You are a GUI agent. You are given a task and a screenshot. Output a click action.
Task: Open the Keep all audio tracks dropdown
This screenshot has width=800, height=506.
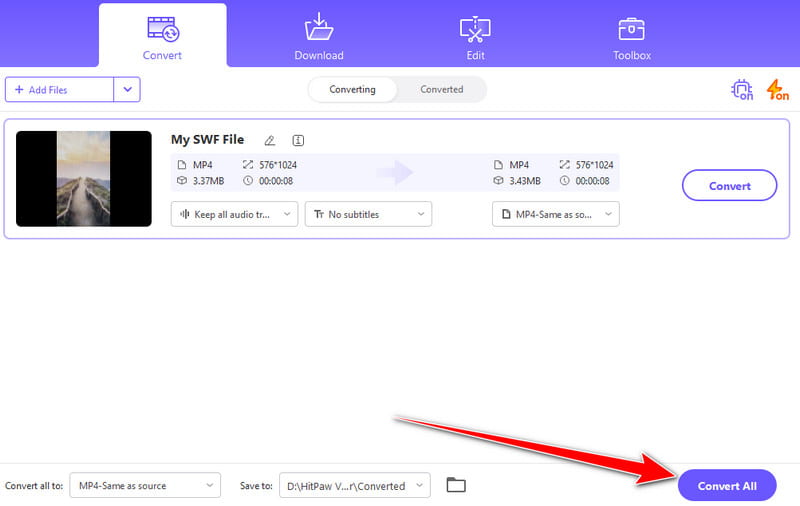click(x=234, y=214)
